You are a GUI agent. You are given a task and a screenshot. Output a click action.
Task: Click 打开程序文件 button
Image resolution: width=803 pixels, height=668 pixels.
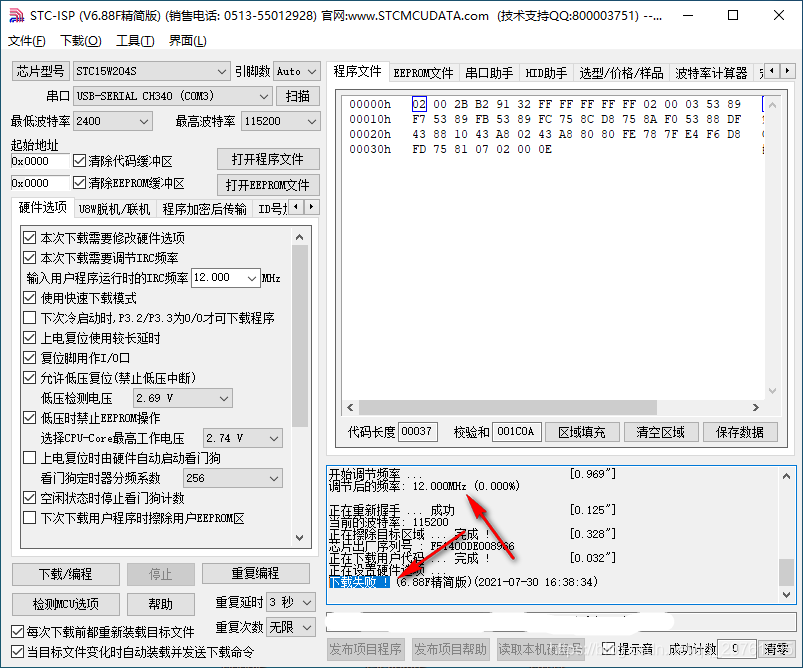pyautogui.click(x=268, y=159)
